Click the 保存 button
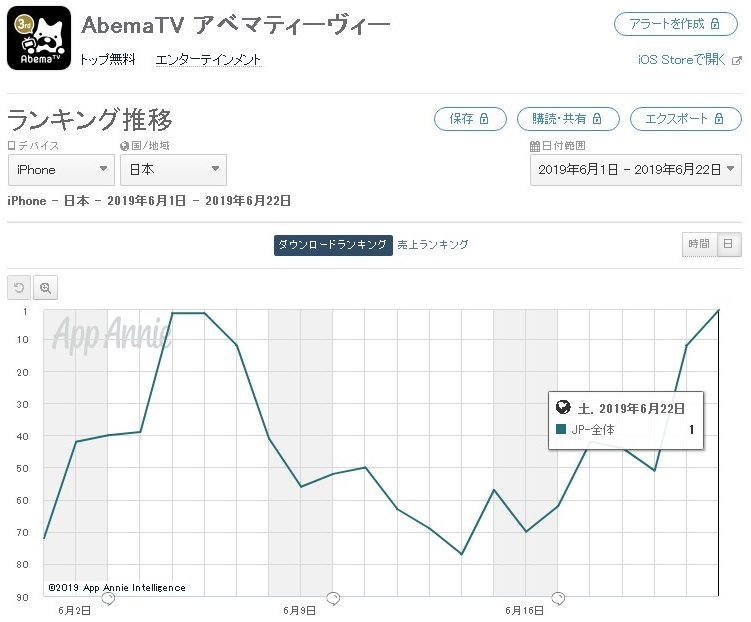 [x=470, y=119]
